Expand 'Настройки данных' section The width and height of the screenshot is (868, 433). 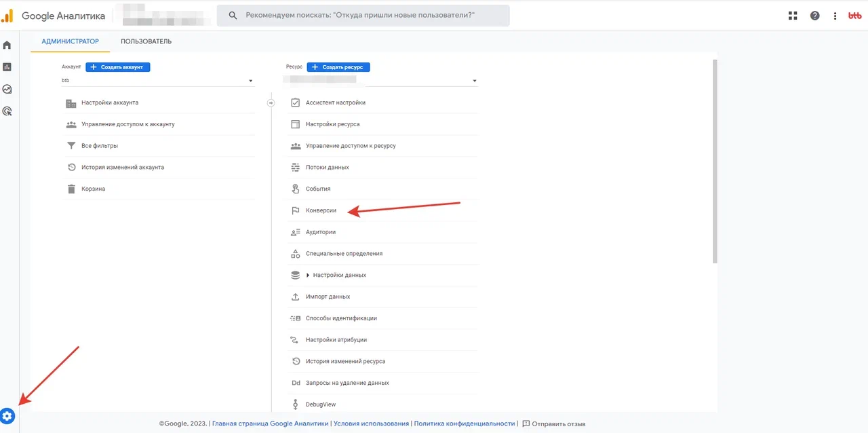coord(339,275)
